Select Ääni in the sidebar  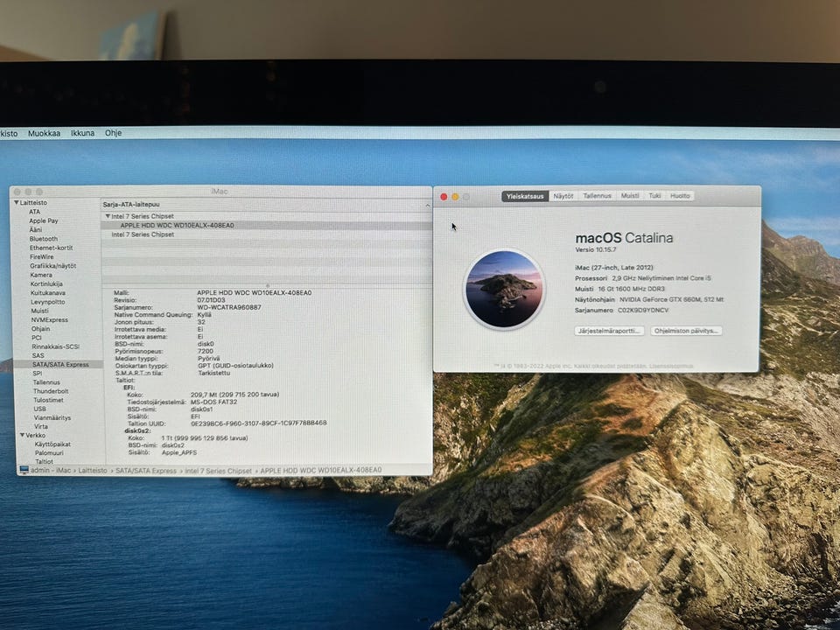point(35,229)
